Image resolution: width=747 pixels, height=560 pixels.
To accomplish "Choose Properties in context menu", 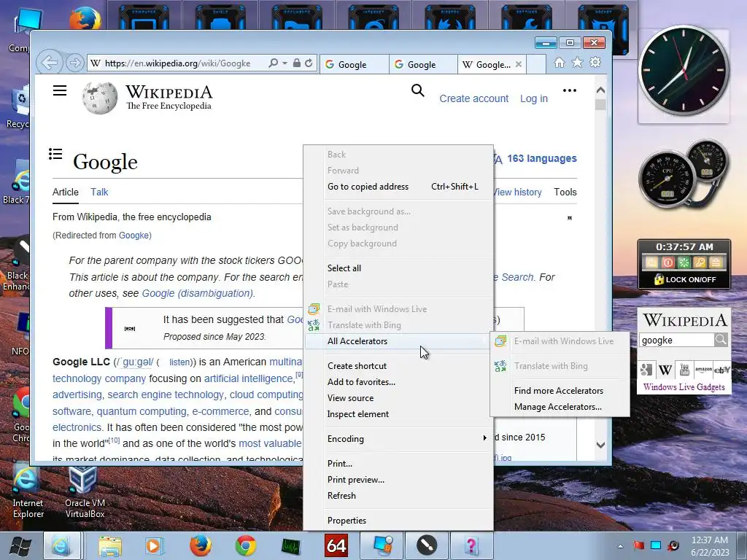I will click(x=398, y=521).
